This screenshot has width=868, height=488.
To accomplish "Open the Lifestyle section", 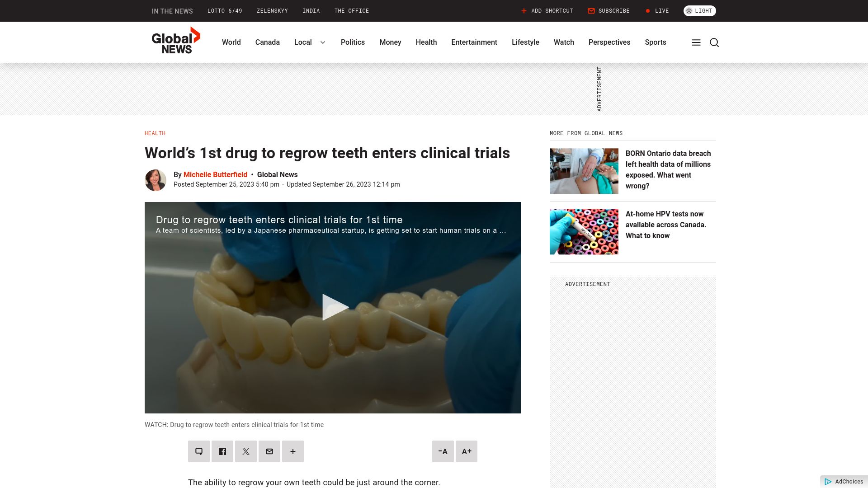I will click(x=525, y=42).
